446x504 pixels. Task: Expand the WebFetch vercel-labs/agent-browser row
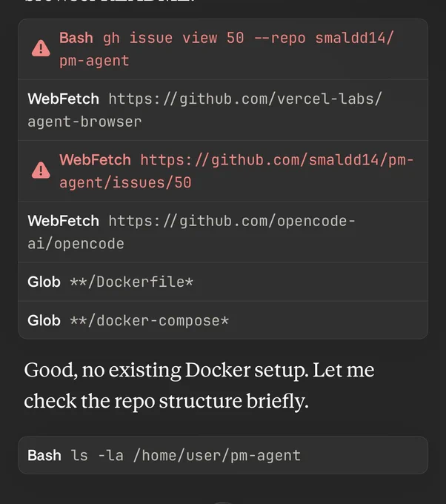[x=223, y=110]
